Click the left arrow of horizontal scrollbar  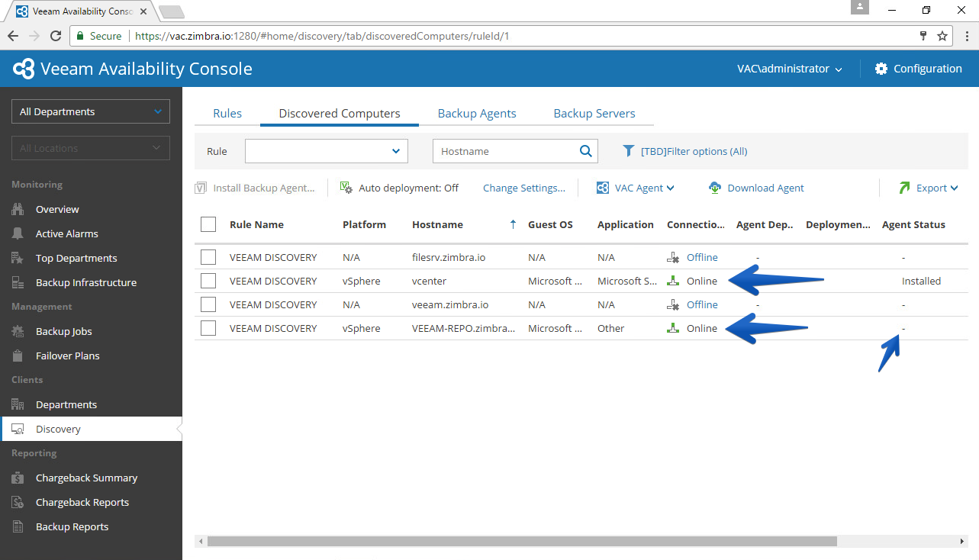201,541
